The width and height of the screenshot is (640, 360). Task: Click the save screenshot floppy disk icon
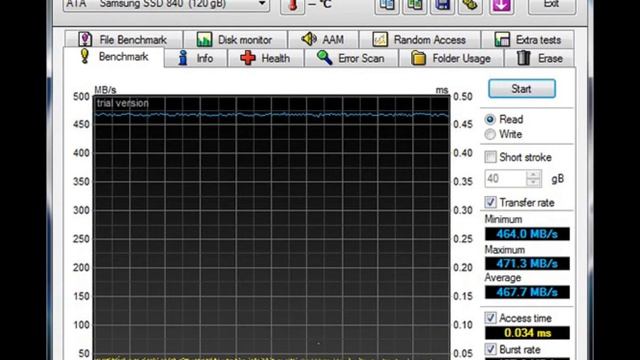click(442, 6)
